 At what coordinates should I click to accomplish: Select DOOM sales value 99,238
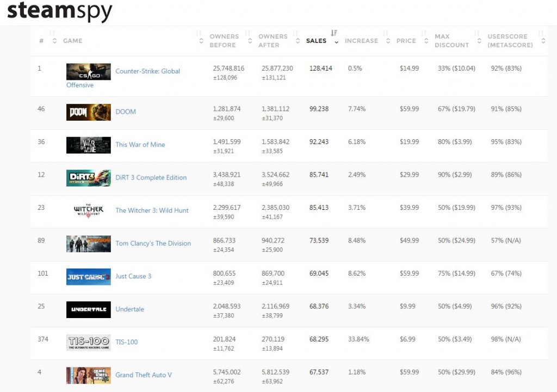pyautogui.click(x=319, y=109)
